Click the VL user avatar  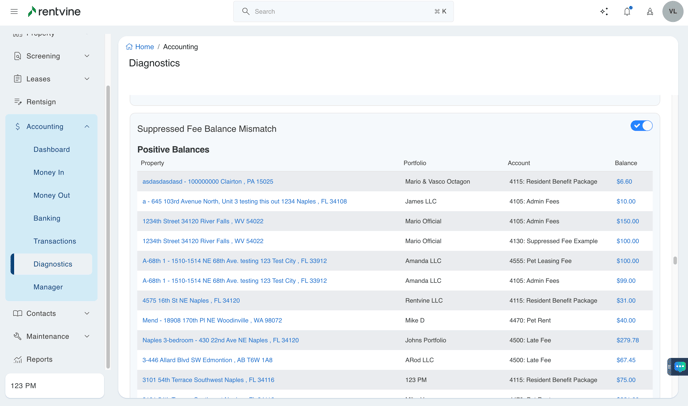click(x=672, y=12)
